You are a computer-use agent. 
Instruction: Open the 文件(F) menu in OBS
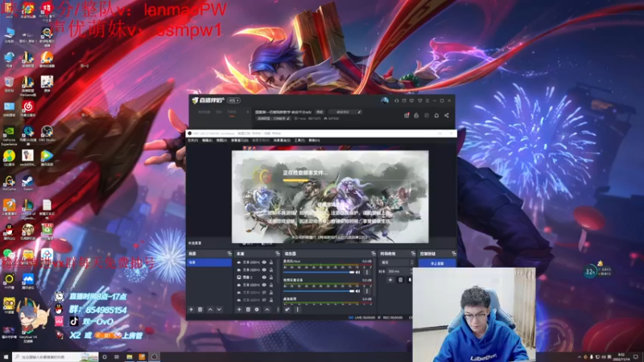tap(193, 140)
